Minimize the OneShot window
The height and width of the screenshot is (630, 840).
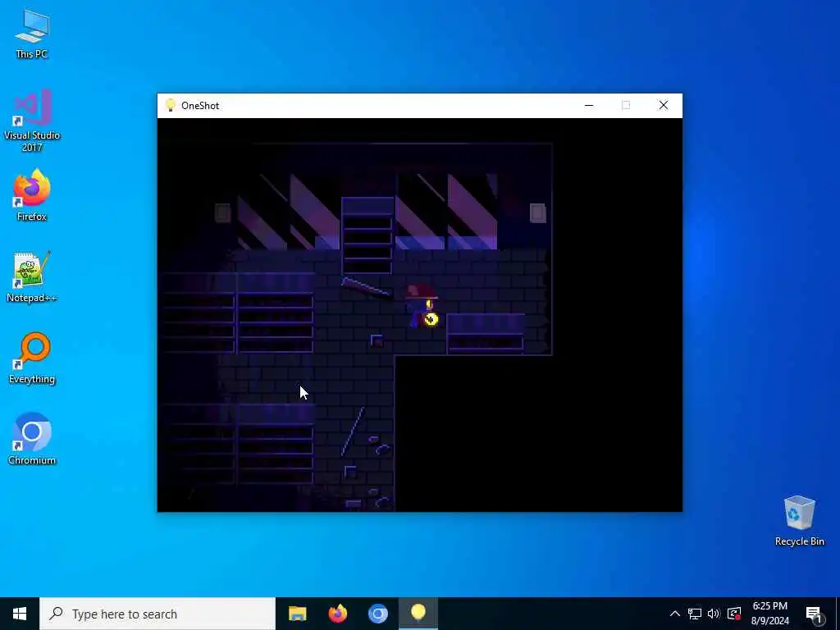[x=589, y=105]
